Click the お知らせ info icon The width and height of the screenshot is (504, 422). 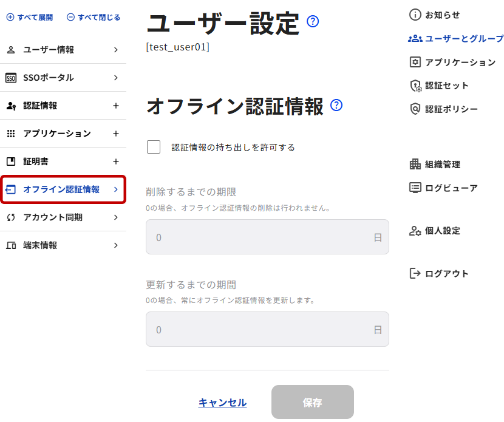point(415,15)
